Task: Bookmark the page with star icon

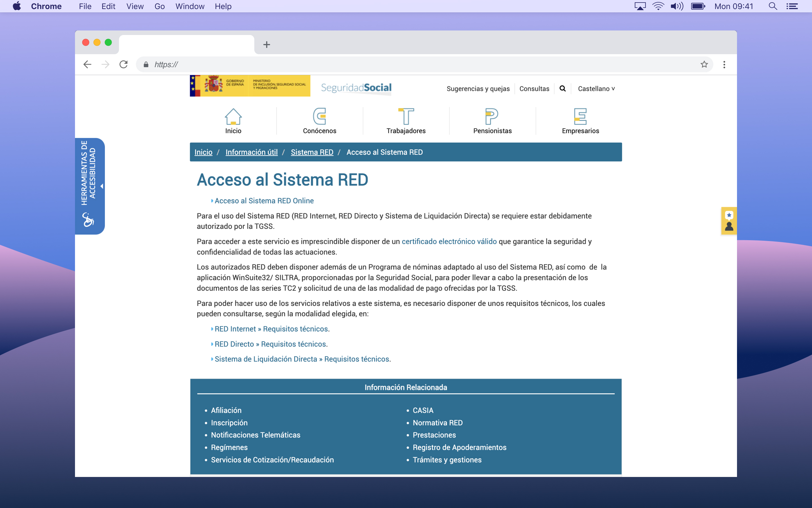Action: pos(704,65)
